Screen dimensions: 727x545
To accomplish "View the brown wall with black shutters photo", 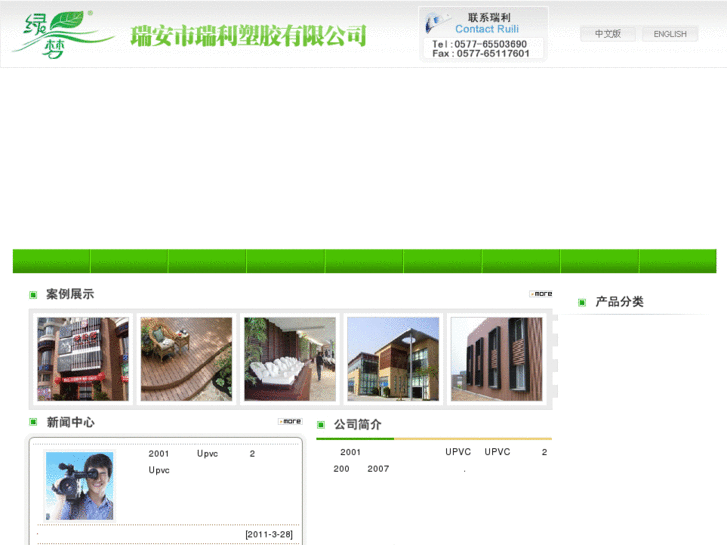I will [x=497, y=359].
